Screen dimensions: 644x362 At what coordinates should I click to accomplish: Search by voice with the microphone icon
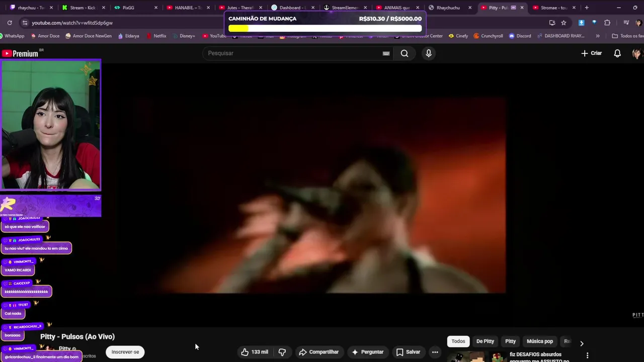[429, 53]
